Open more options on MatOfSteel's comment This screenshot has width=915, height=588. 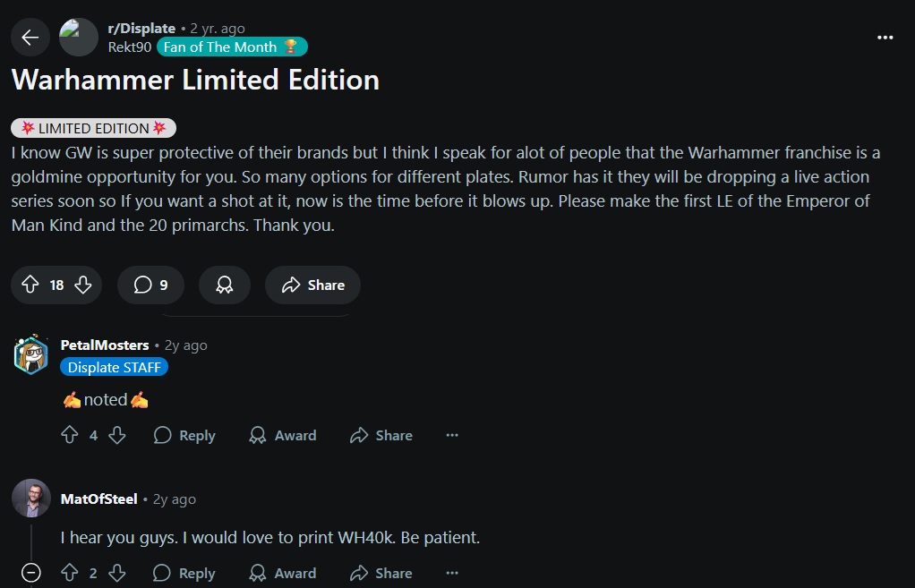[452, 573]
